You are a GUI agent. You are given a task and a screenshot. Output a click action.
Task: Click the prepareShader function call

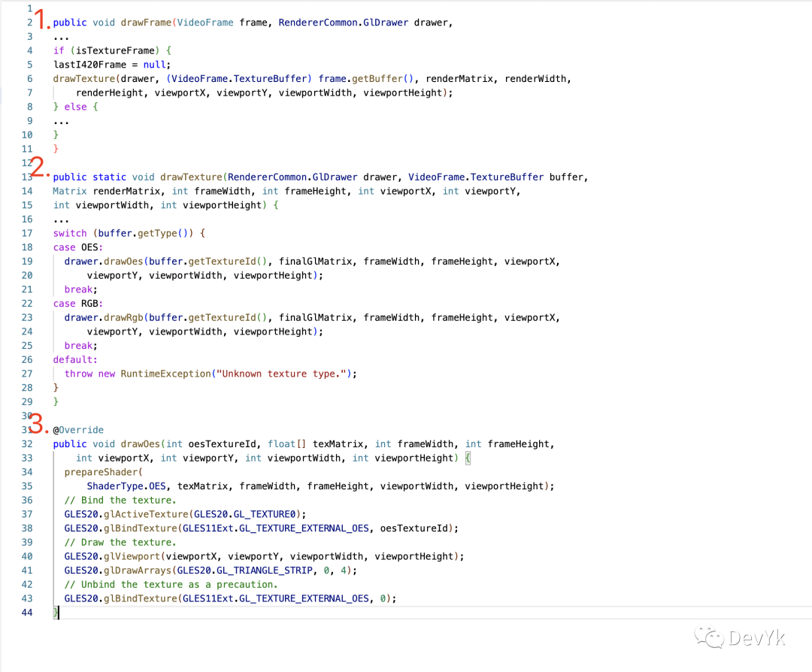coord(101,472)
